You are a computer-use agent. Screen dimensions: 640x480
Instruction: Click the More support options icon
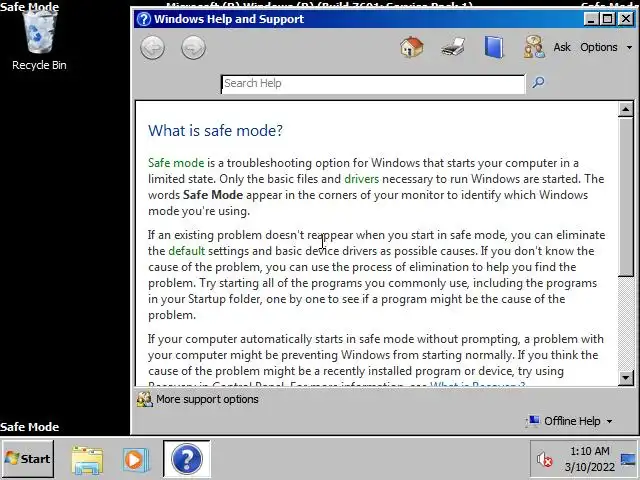(144, 399)
